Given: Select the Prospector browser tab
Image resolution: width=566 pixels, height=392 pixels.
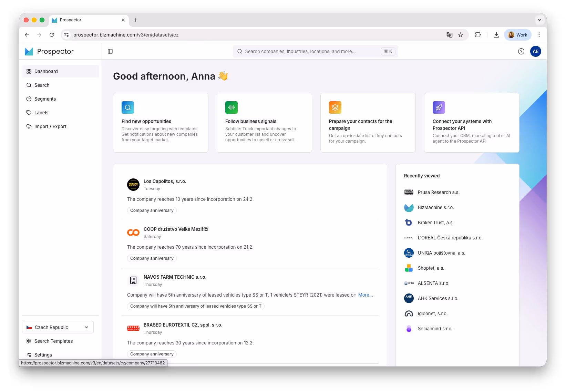Looking at the screenshot, I should [89, 20].
